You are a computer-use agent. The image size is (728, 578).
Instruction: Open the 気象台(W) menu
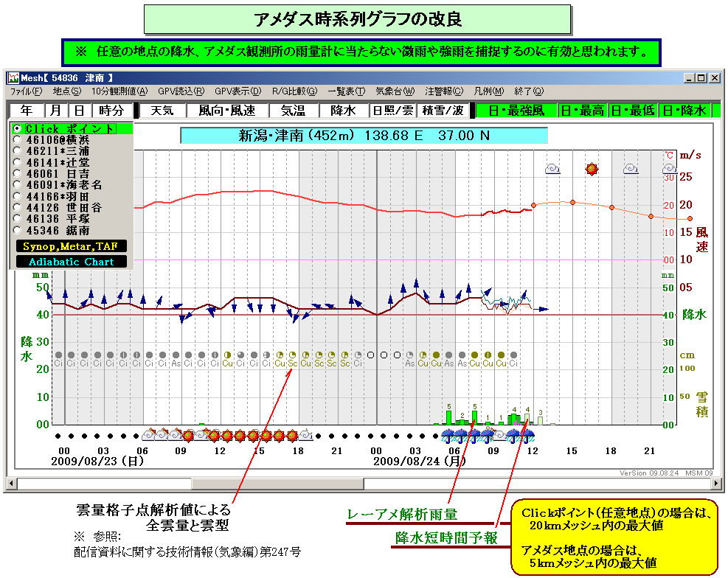(395, 91)
